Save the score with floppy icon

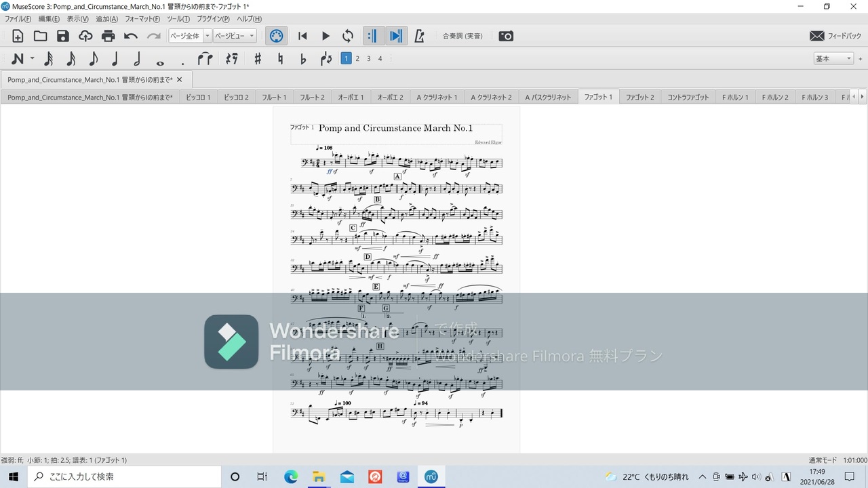click(x=63, y=36)
